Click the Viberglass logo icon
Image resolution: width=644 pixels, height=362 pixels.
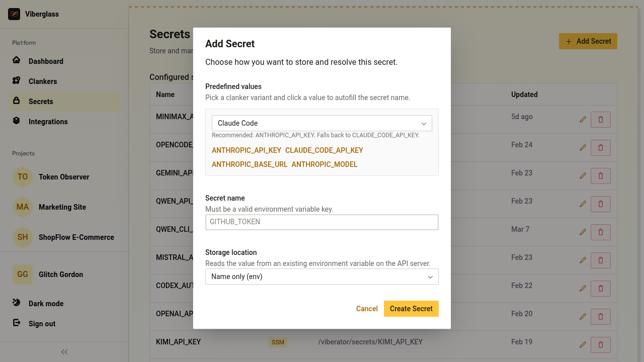click(x=14, y=14)
